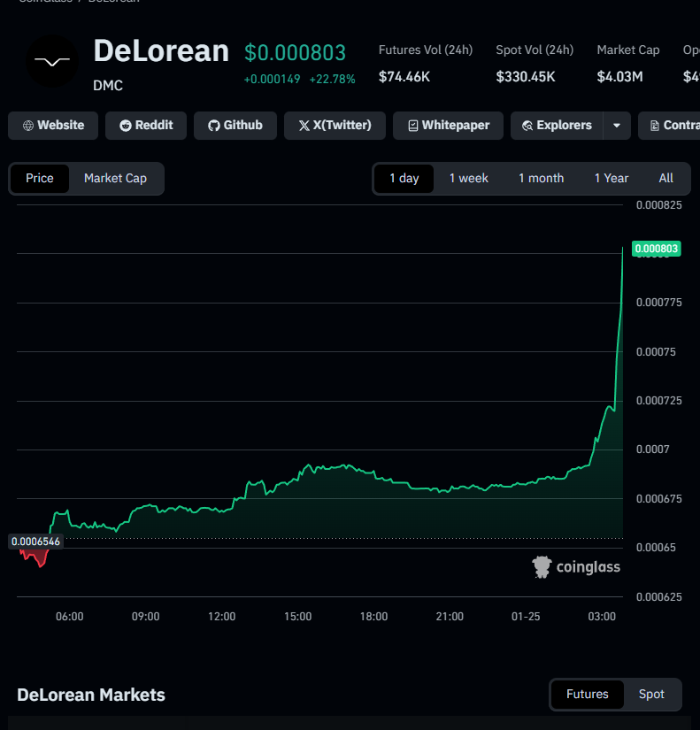Click the Whitepaper document icon

coord(413,126)
